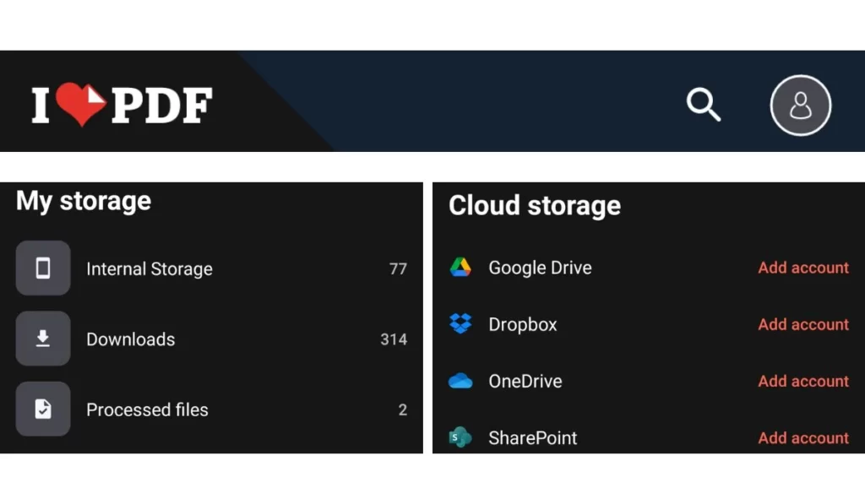The height and width of the screenshot is (504, 865).
Task: Add account for Google Drive
Action: (x=803, y=268)
